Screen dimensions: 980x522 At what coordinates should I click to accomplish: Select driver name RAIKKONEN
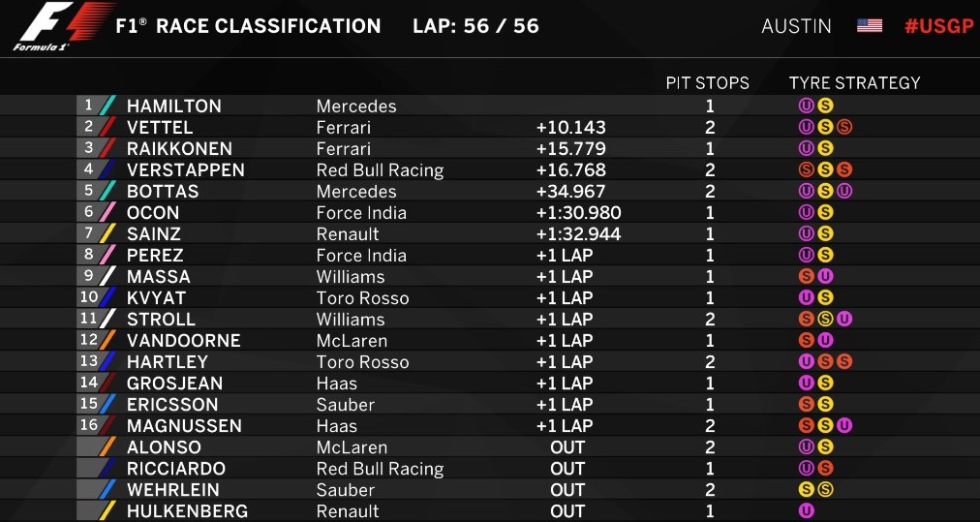179,149
